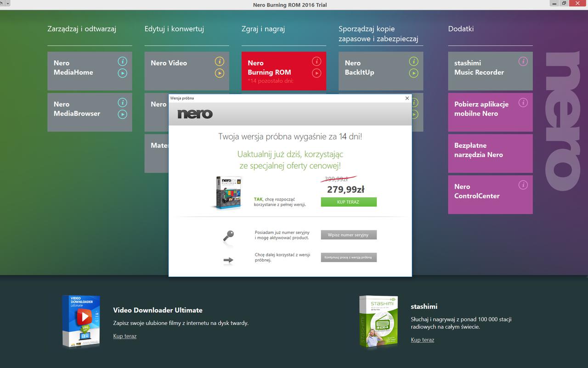Viewport: 588px width, 368px height.
Task: Follow Kup teraz link under stashimi
Action: (423, 340)
